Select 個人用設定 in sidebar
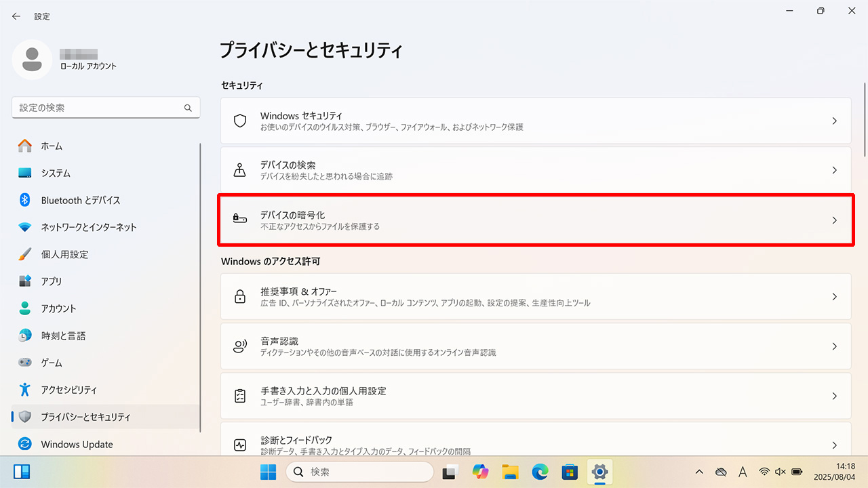868x488 pixels. coord(106,254)
